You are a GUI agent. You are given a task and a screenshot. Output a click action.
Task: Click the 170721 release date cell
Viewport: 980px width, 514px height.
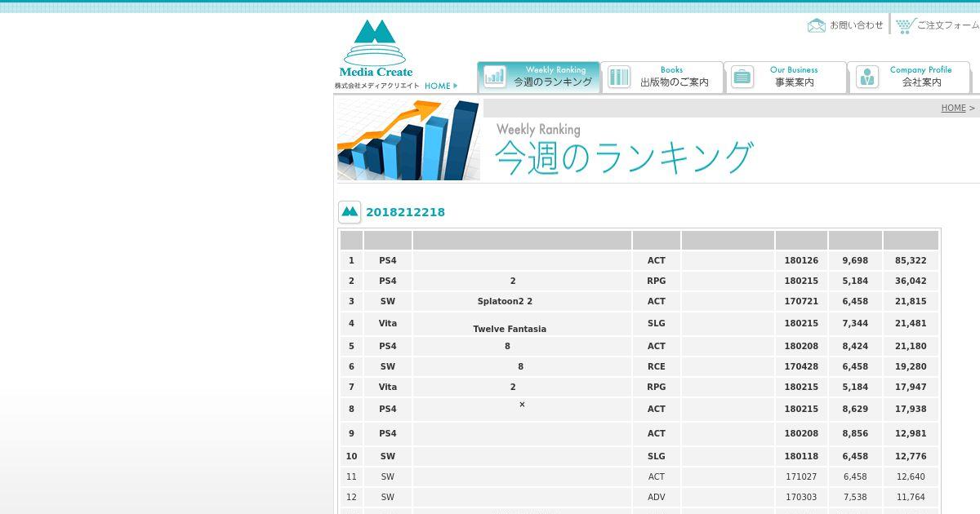click(801, 301)
